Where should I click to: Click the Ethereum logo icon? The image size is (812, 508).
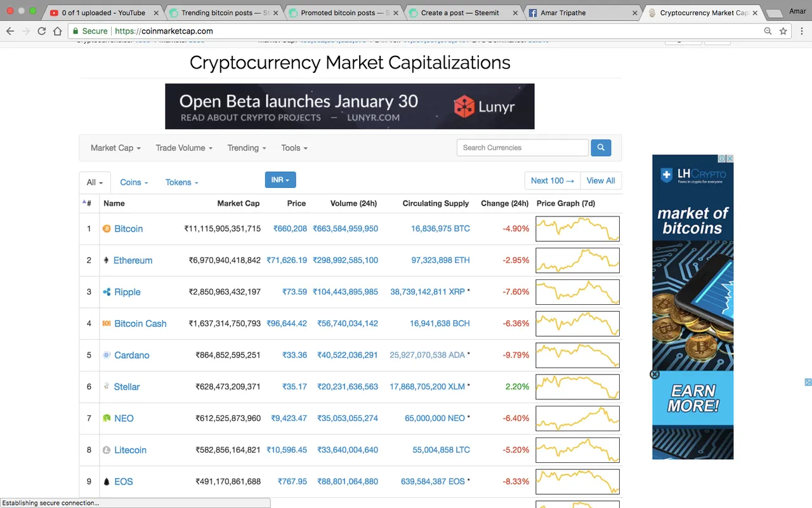(x=107, y=260)
